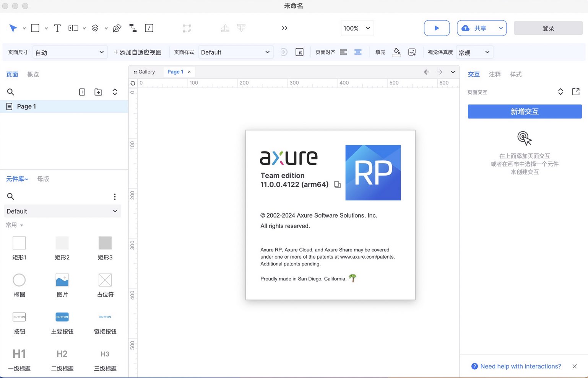Select H1 一级标题 widget

pyautogui.click(x=19, y=360)
